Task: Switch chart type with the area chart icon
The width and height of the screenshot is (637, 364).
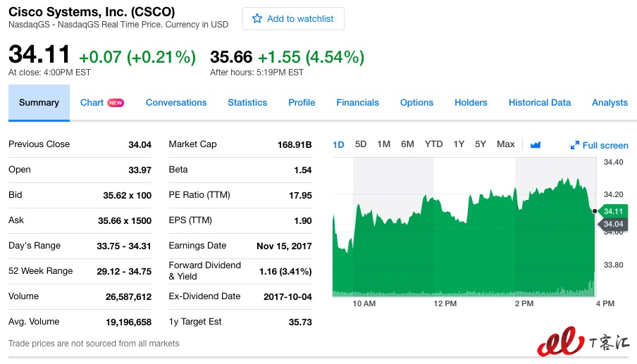Action: point(536,144)
